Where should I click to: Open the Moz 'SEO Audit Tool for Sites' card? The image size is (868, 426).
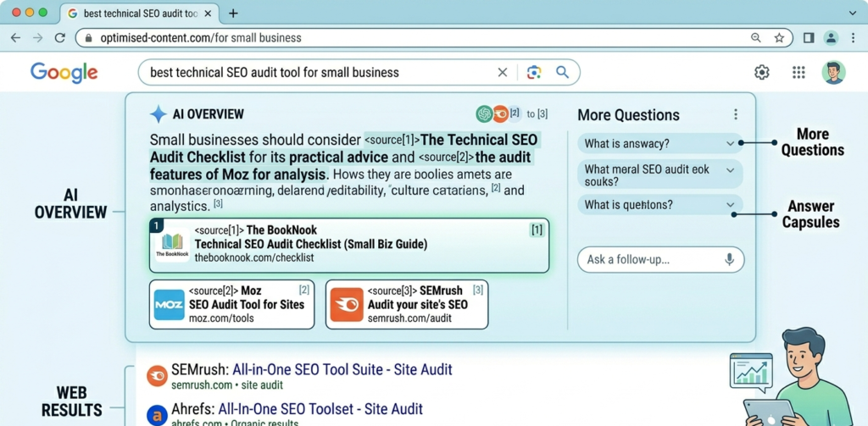(232, 304)
